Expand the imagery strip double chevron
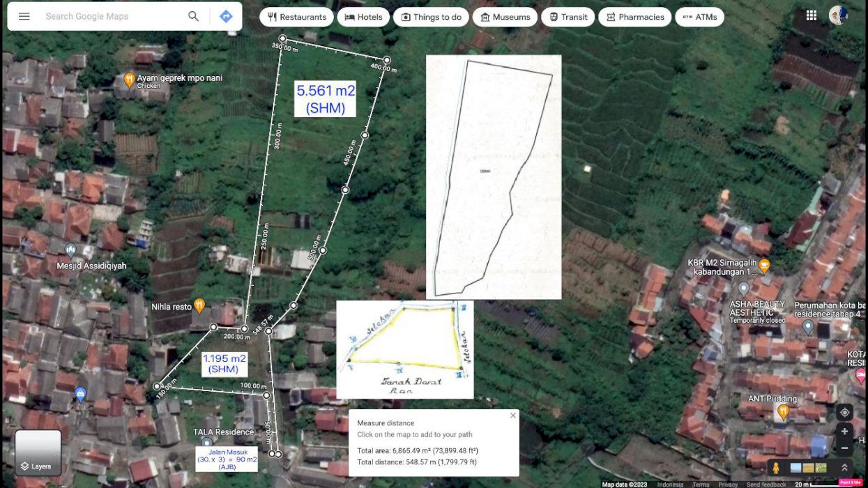The width and height of the screenshot is (868, 488). pos(844,468)
